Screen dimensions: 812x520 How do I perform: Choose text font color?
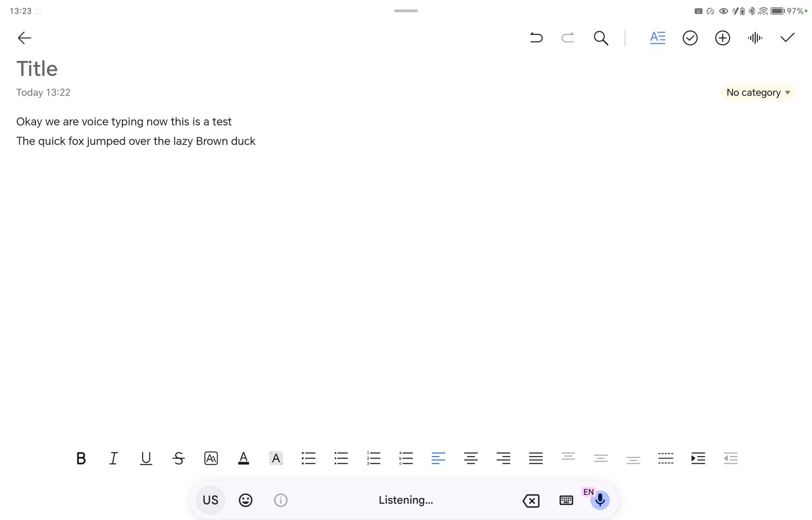[x=243, y=458]
